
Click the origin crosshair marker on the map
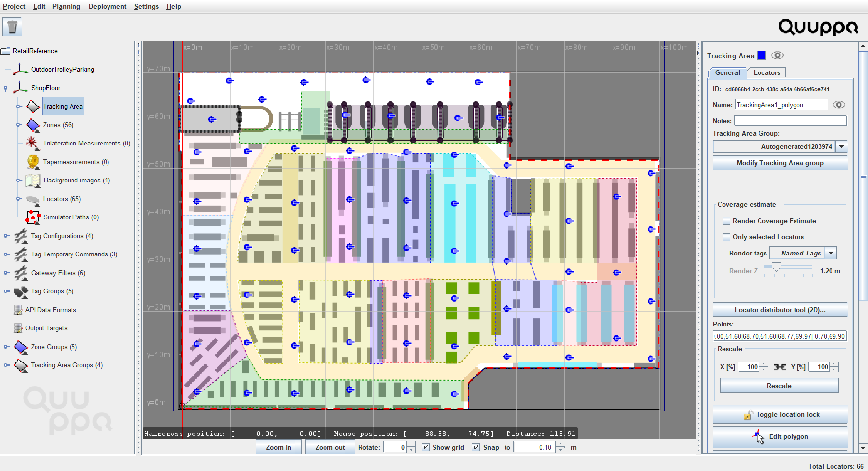[182, 406]
